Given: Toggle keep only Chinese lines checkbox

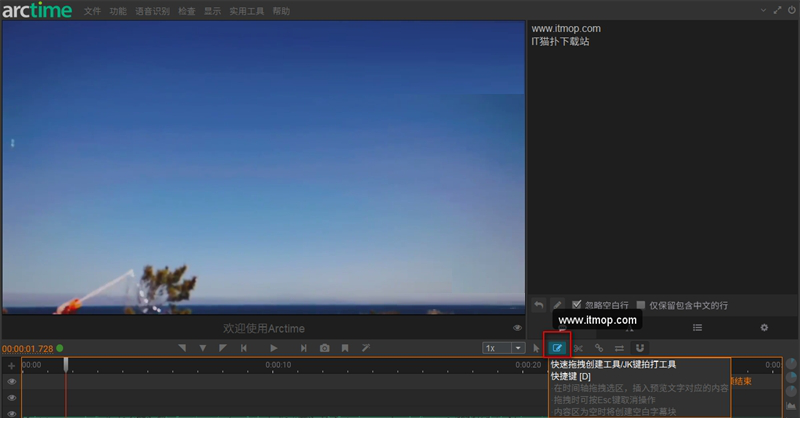Looking at the screenshot, I should tap(641, 305).
